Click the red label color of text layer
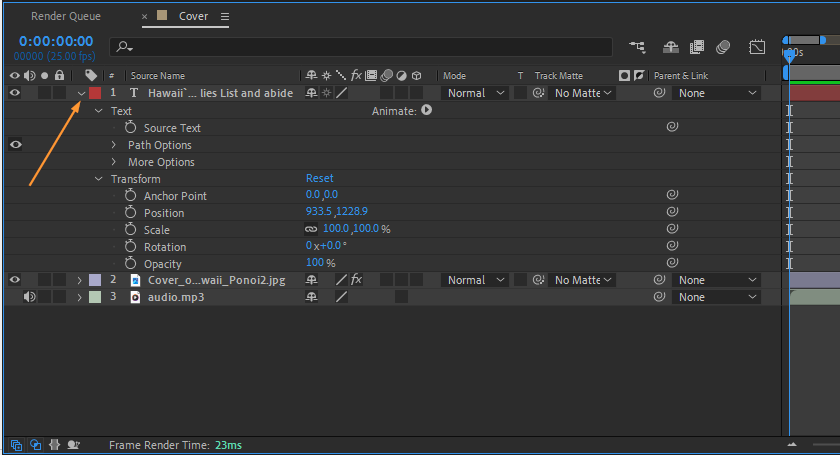The image size is (840, 455). coord(95,93)
